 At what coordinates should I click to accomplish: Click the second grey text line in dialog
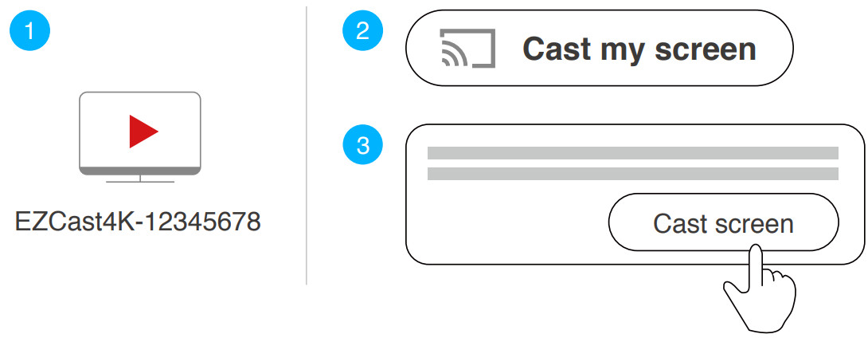pos(633,174)
